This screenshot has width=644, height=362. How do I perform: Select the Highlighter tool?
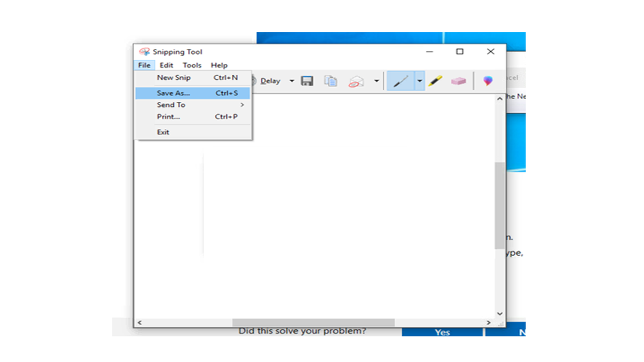click(435, 81)
